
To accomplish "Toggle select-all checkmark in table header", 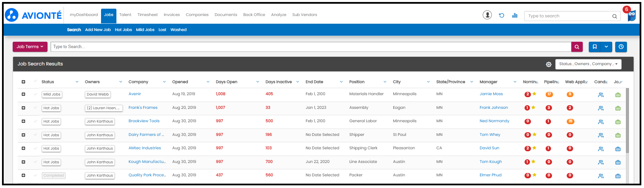I will (35, 81).
